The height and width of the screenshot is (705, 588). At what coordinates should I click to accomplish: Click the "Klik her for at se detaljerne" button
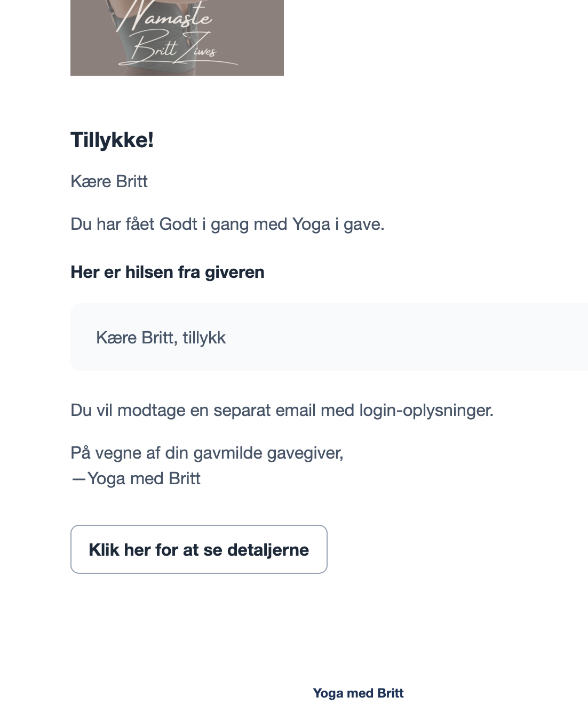coord(198,549)
